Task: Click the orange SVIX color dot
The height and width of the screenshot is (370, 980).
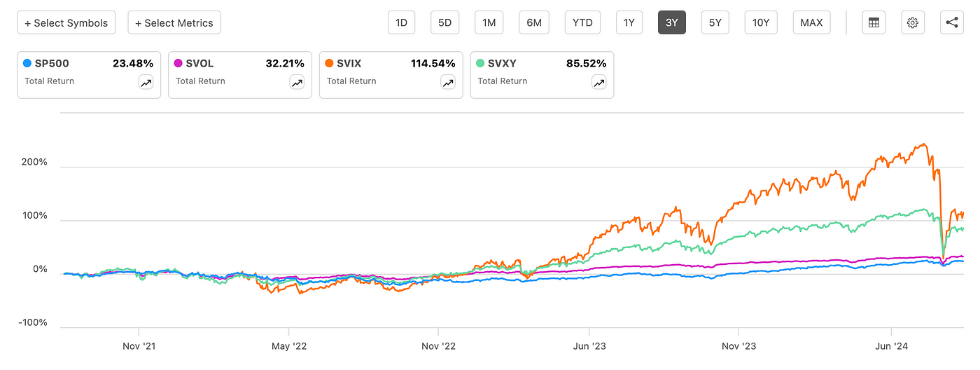Action: [330, 63]
